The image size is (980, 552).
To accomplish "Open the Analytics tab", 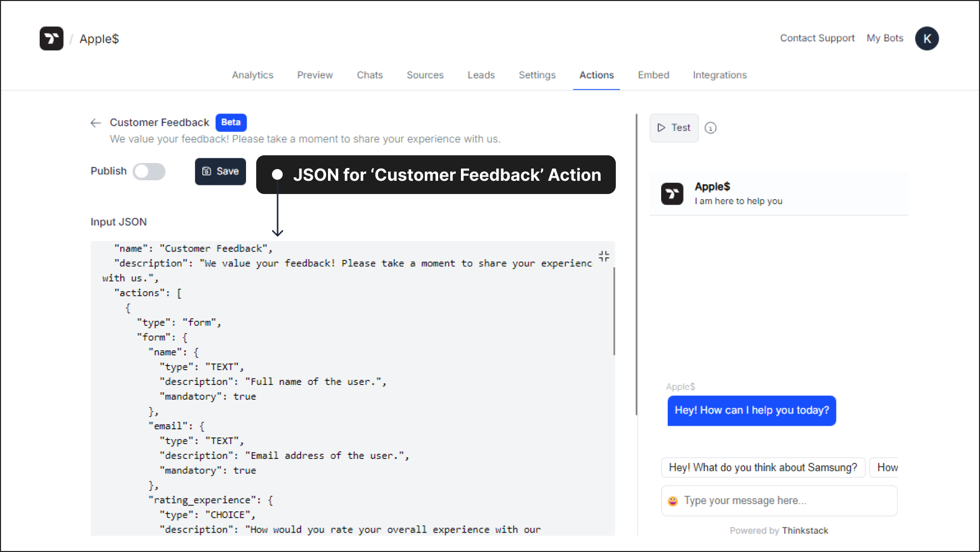I will pyautogui.click(x=253, y=75).
